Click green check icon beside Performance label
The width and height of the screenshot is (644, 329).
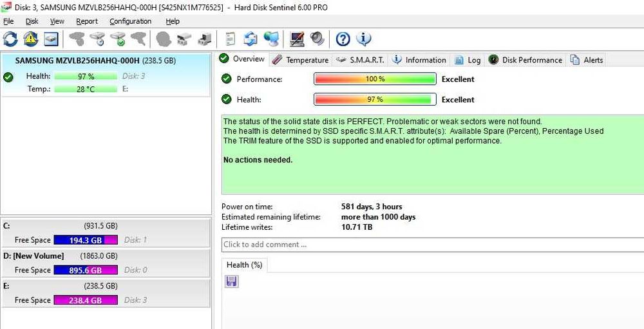click(226, 79)
